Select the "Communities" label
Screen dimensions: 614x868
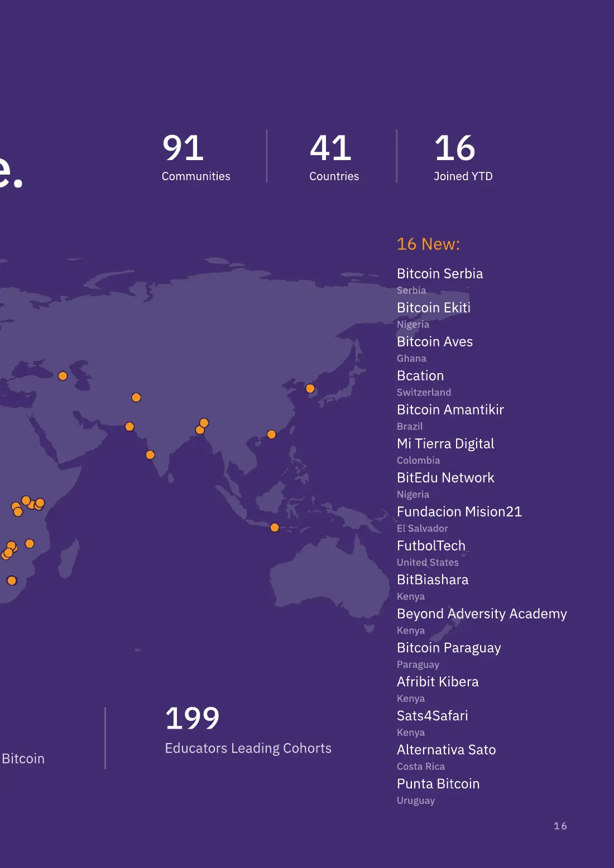point(196,176)
